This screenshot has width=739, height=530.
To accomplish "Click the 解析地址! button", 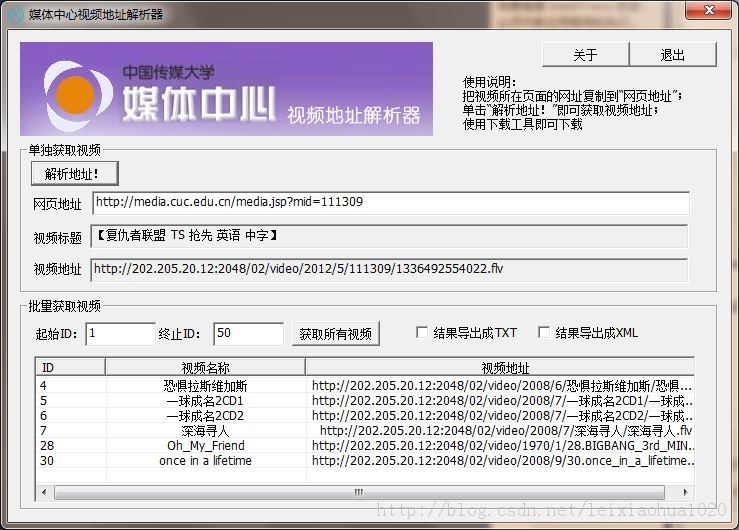I will [x=74, y=173].
